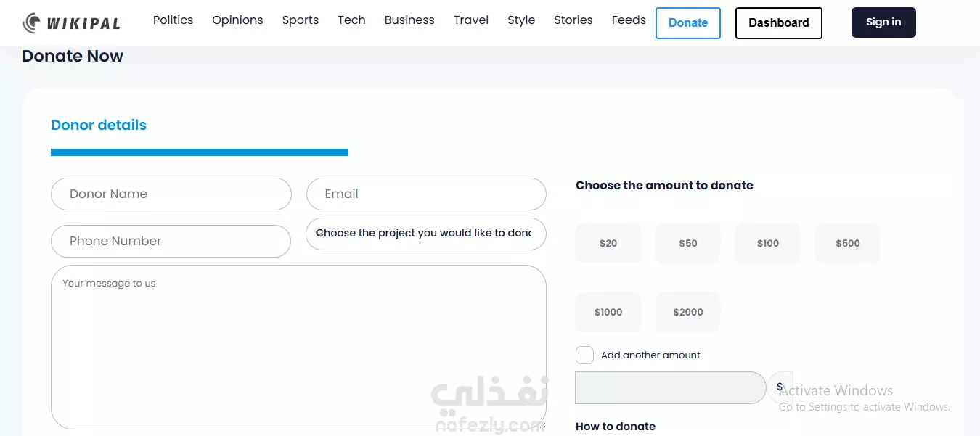This screenshot has height=436, width=980.
Task: Go to the Opinions section
Action: [237, 20]
